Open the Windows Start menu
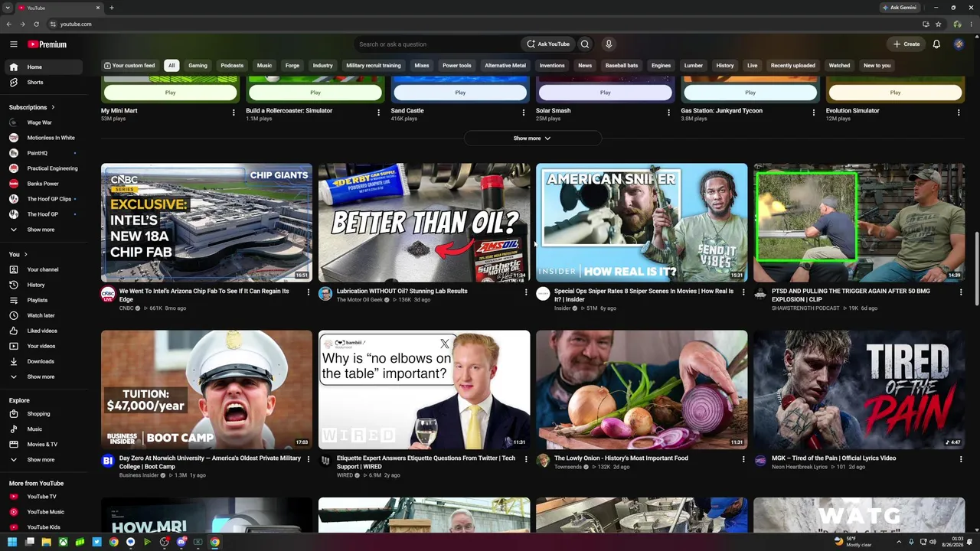 [x=12, y=542]
